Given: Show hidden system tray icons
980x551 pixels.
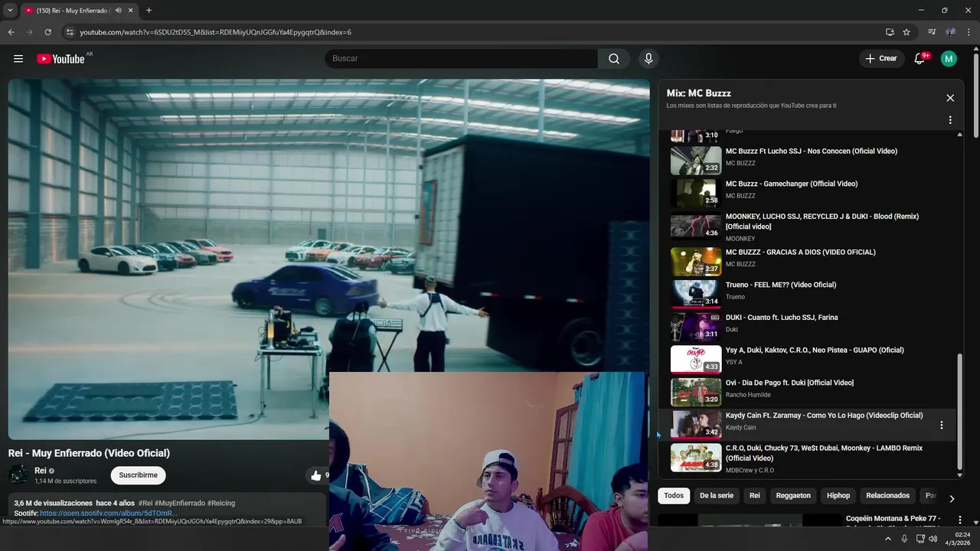Looking at the screenshot, I should point(888,539).
